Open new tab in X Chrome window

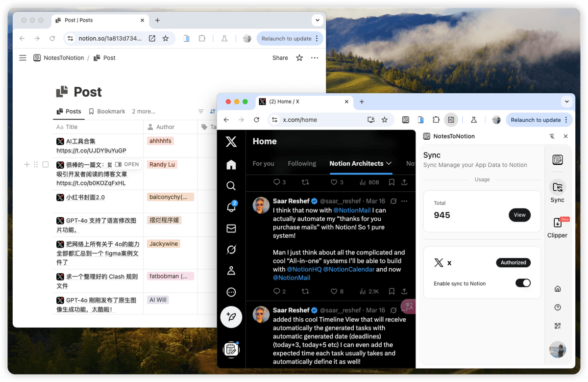[x=362, y=102]
